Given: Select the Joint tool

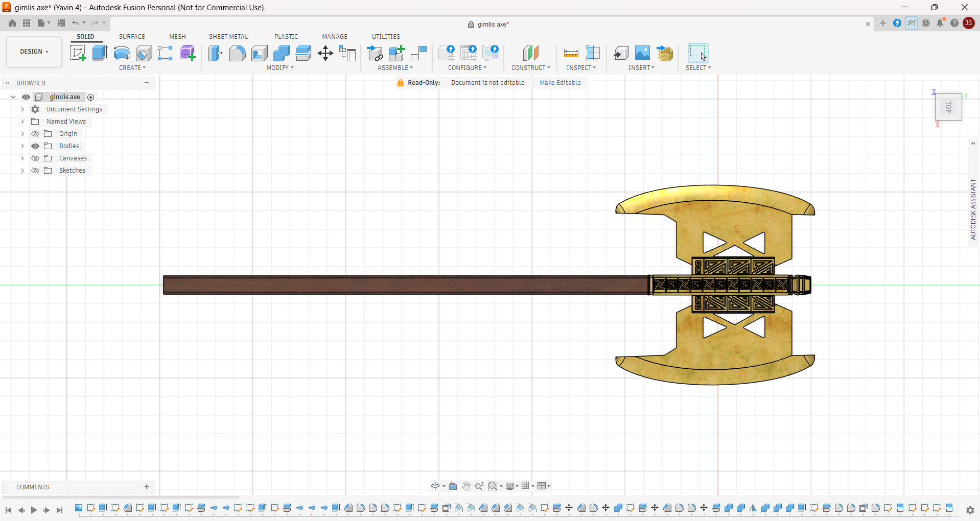Looking at the screenshot, I should (x=418, y=53).
